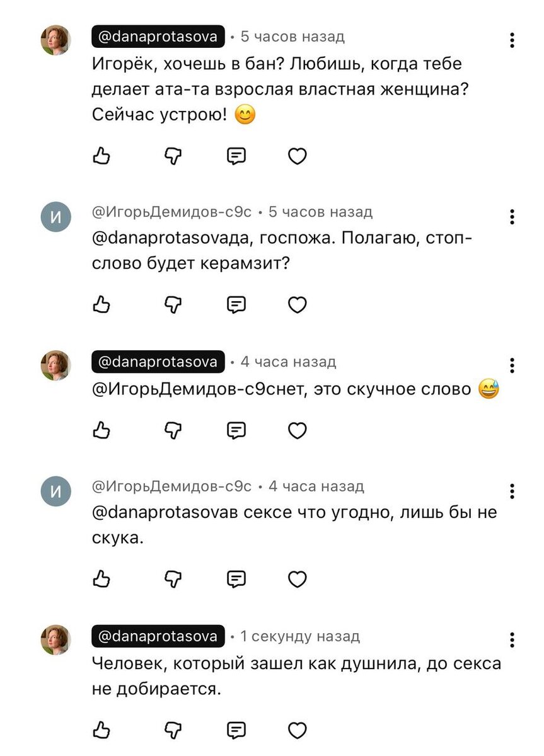Heart the comment "это скучное слово"
The width and height of the screenshot is (544, 756).
coord(297,431)
